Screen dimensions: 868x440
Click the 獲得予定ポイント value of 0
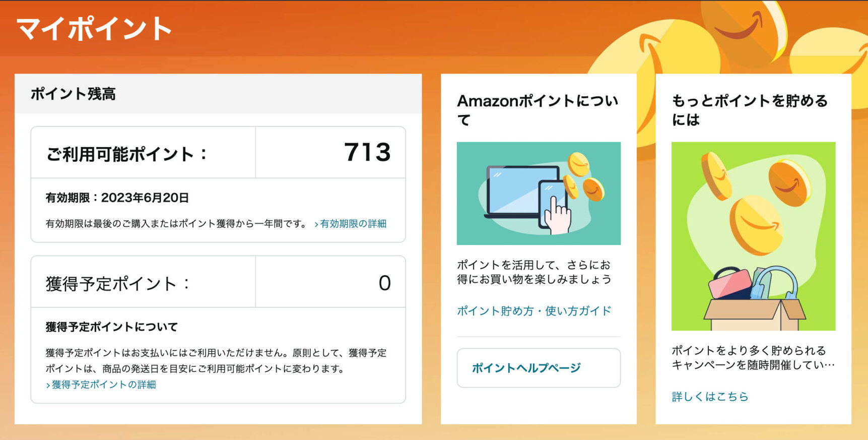pos(384,283)
